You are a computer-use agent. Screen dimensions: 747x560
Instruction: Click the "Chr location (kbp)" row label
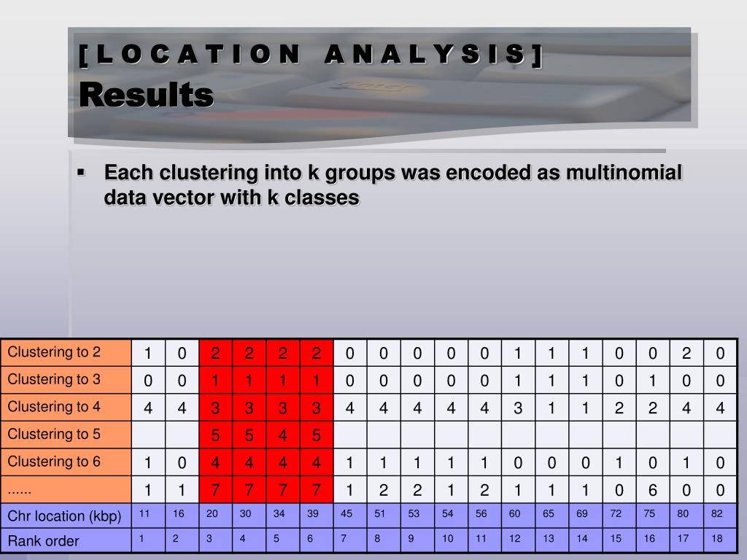(64, 516)
